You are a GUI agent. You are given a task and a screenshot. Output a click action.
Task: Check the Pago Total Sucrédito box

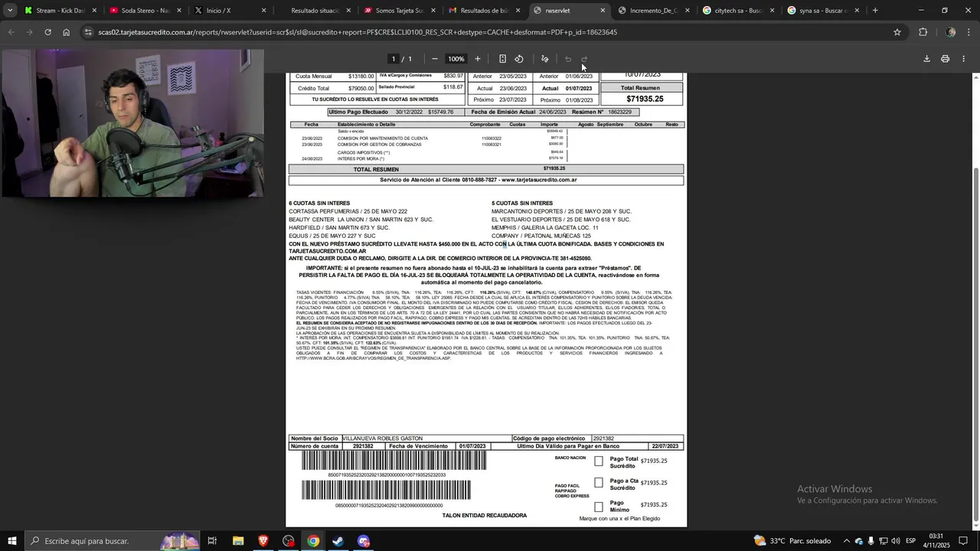coord(599,461)
